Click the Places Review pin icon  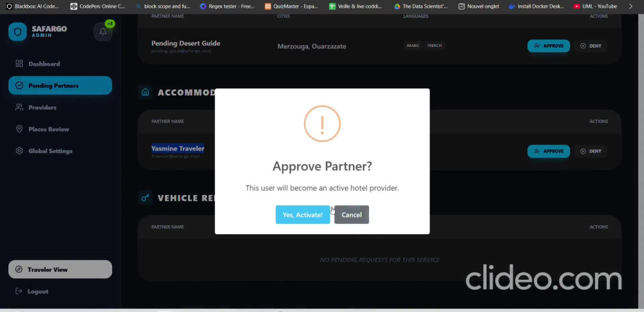[x=19, y=129]
